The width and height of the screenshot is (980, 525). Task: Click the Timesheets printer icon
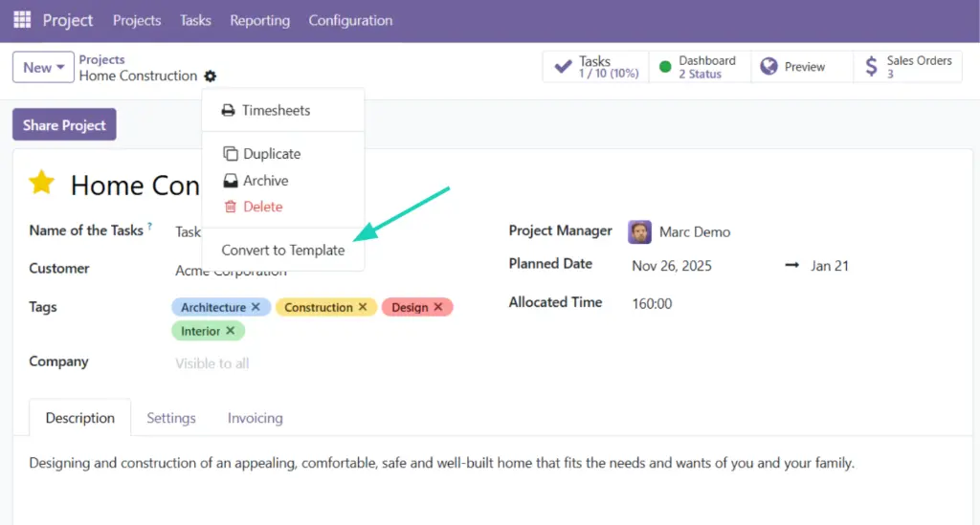point(228,111)
